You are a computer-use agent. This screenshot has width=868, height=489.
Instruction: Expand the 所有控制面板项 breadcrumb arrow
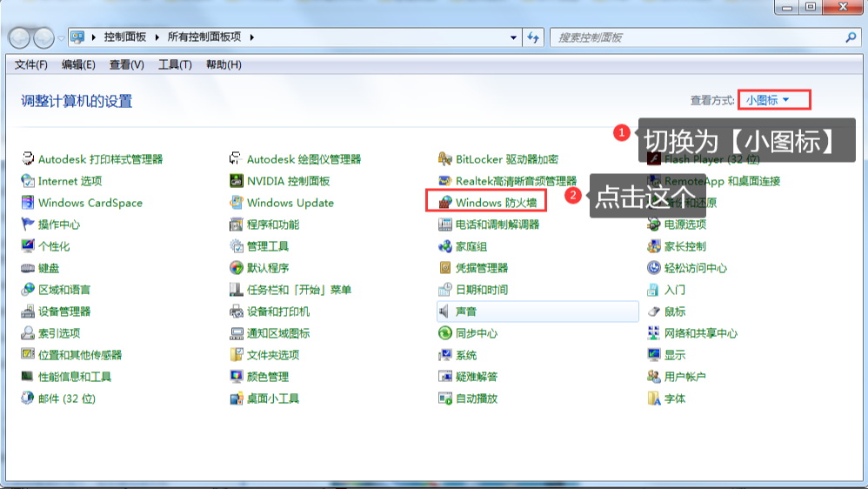tap(252, 37)
